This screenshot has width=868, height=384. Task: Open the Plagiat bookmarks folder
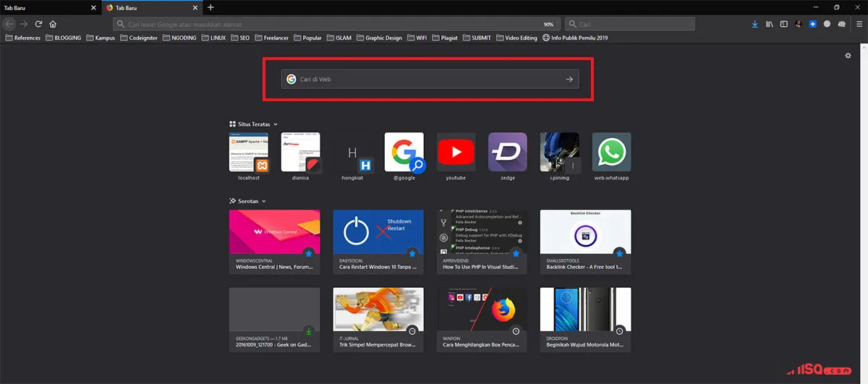click(445, 38)
